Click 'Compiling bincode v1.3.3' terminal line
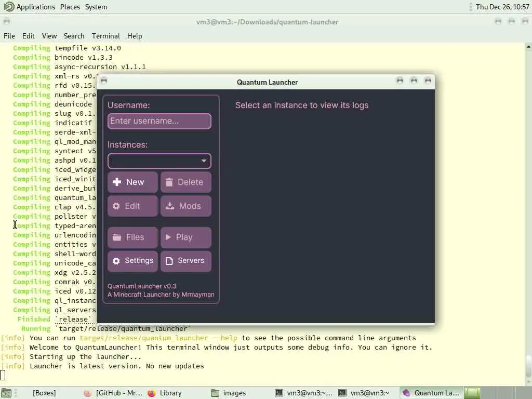The image size is (532, 399). click(63, 57)
